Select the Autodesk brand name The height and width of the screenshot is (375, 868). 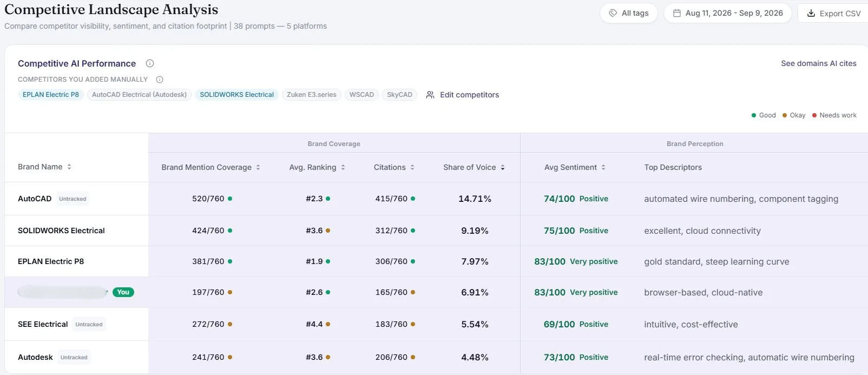coord(35,357)
